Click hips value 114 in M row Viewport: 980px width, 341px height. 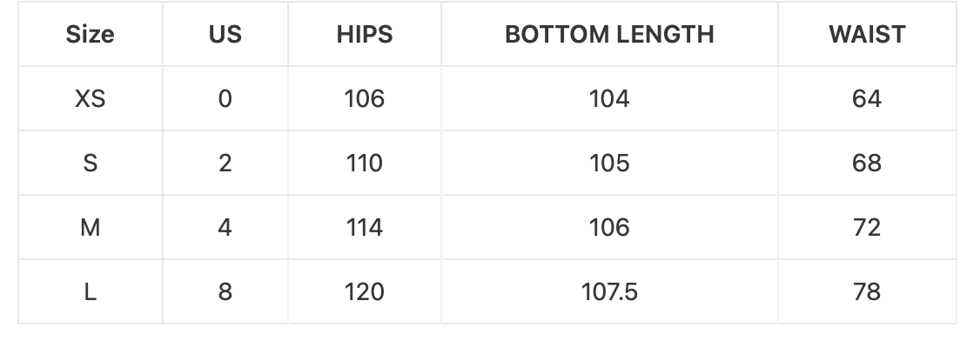click(x=365, y=227)
